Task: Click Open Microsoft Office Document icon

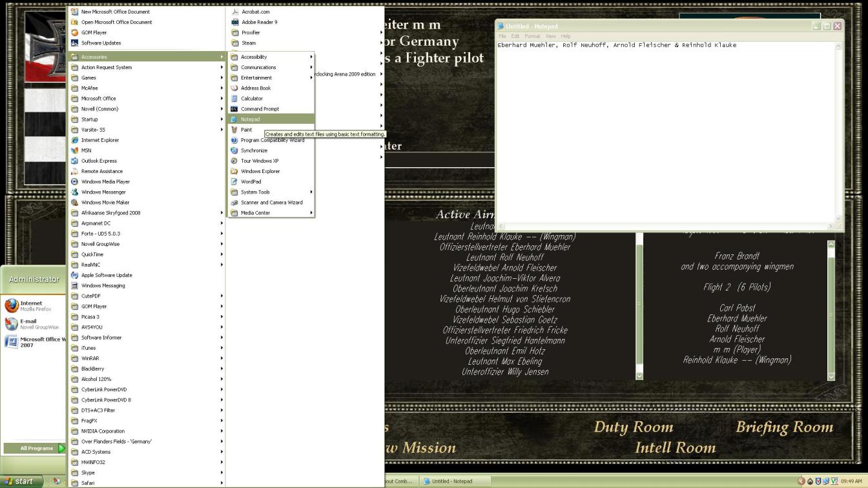Action: coord(75,22)
